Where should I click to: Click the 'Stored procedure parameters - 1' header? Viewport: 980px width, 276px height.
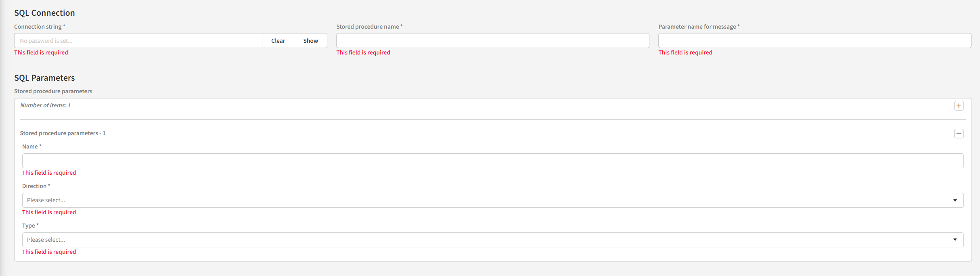(63, 133)
